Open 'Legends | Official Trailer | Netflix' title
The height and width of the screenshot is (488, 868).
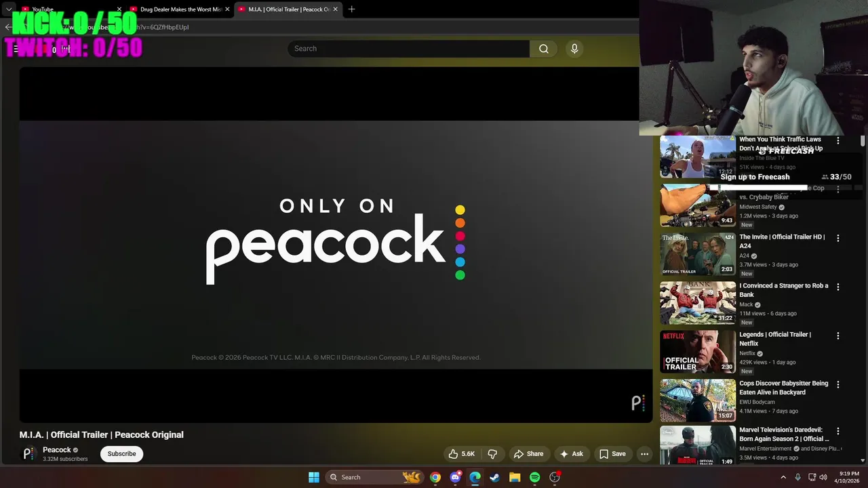pos(775,339)
